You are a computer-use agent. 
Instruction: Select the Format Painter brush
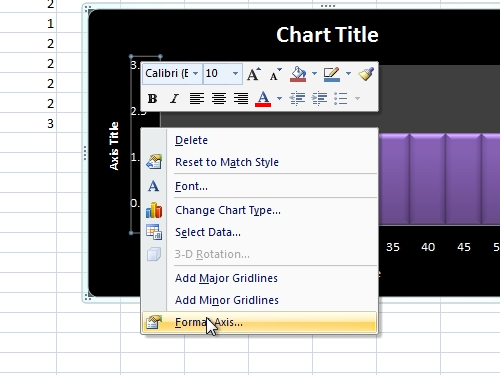point(366,74)
